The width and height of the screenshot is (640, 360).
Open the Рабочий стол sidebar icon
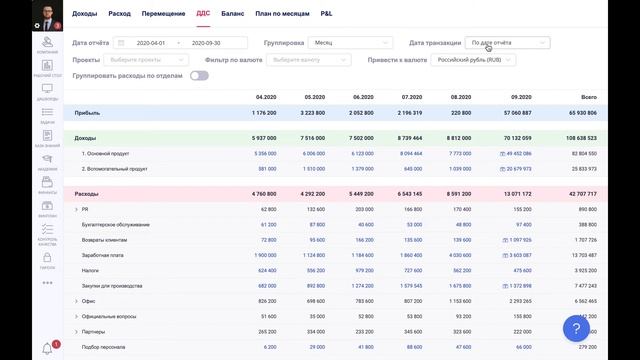click(x=47, y=68)
